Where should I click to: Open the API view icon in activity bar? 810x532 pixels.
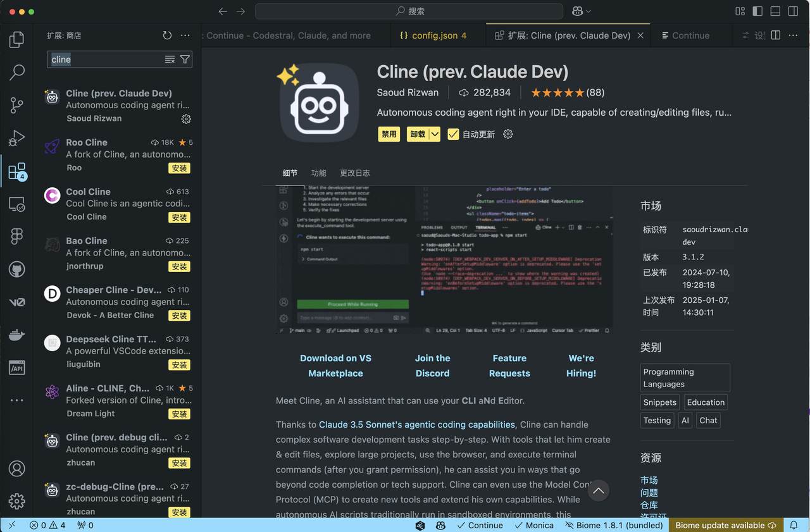click(17, 368)
